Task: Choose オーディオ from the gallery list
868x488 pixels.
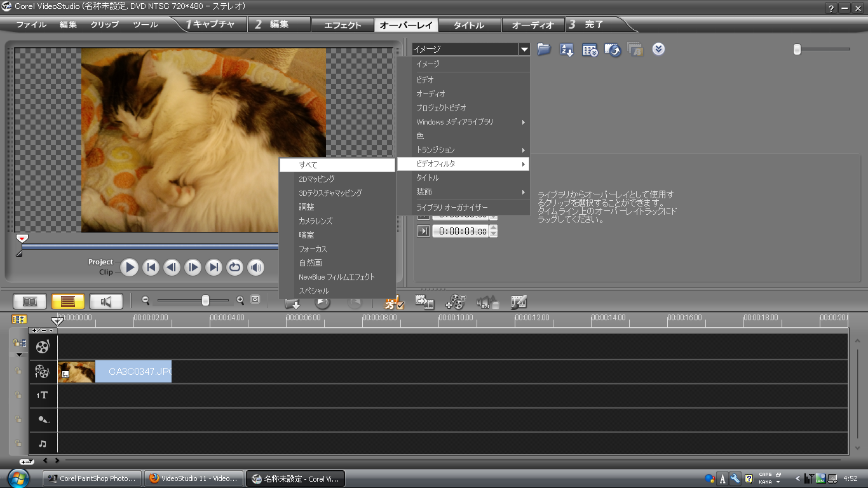Action: point(464,94)
